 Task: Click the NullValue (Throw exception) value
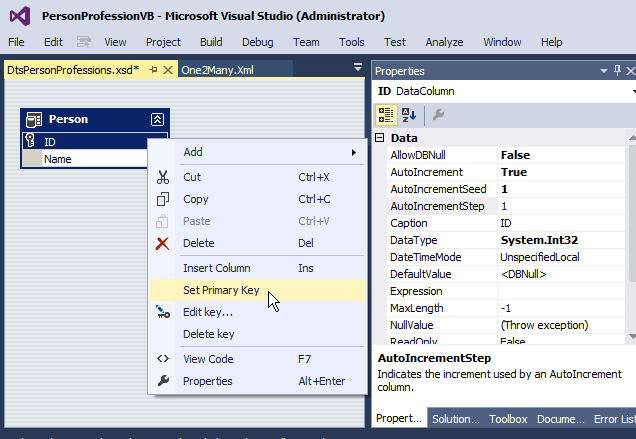(561, 325)
